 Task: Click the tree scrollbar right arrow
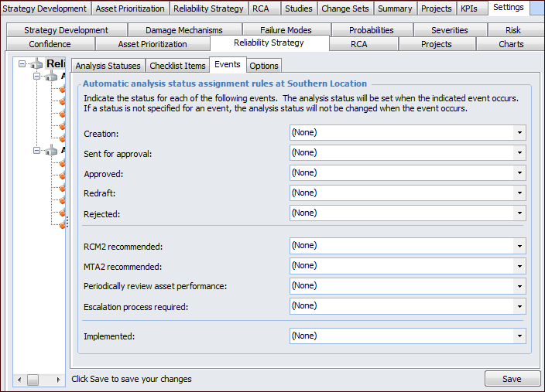coord(60,380)
